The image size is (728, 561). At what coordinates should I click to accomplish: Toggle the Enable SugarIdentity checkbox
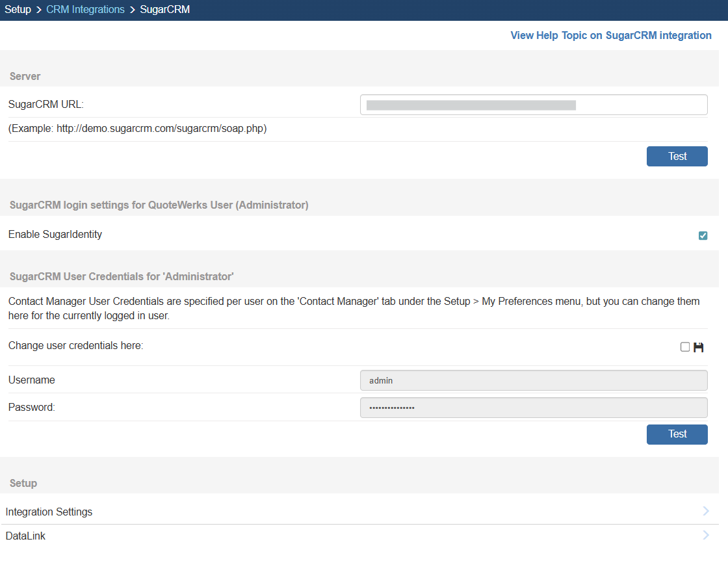coord(703,235)
